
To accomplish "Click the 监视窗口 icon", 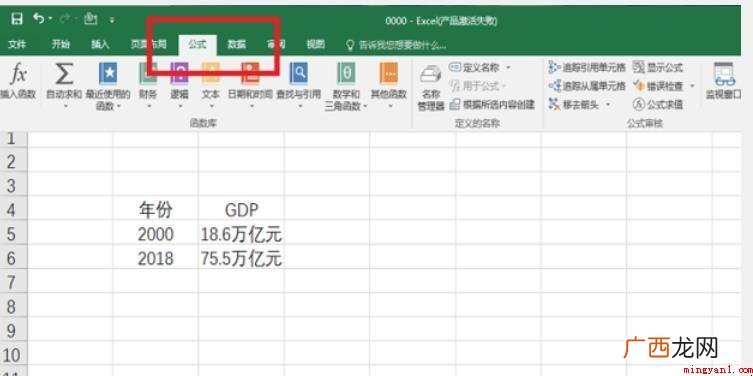I will point(724,75).
